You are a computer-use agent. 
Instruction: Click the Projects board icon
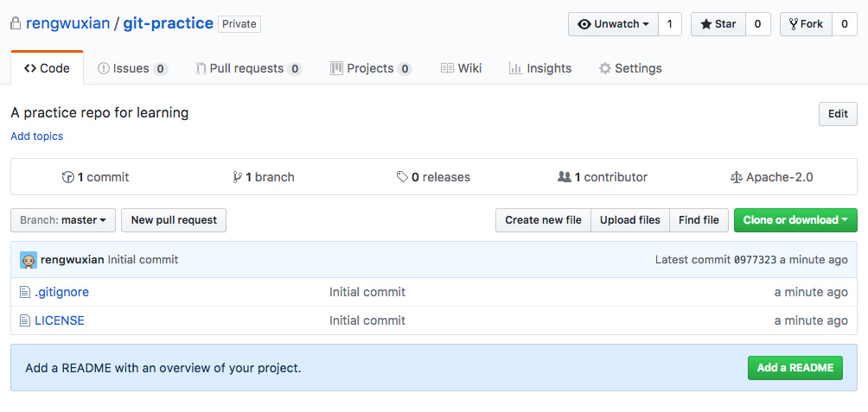tap(336, 68)
